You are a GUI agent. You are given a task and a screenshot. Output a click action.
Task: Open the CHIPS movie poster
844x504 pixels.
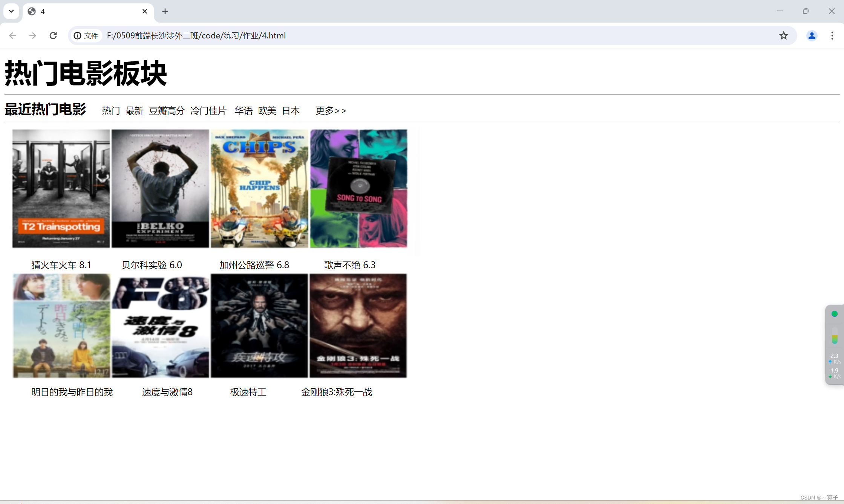point(259,188)
